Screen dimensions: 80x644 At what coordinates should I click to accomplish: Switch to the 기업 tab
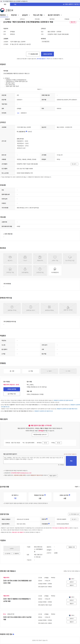(x=15, y=4)
